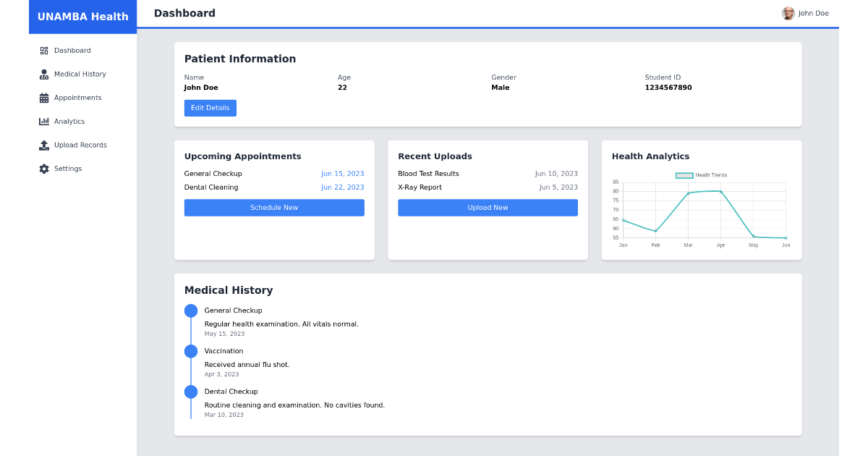Select the Jun 22, 2023 dental cleaning link
The image size is (868, 456).
[342, 187]
